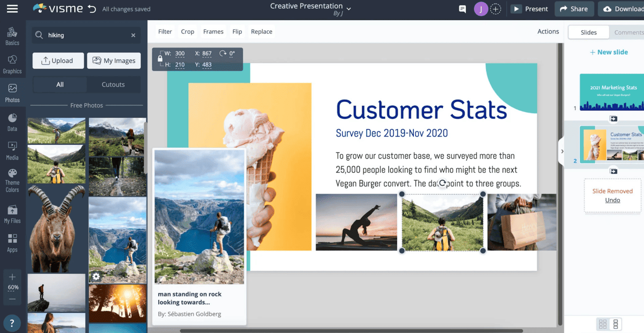
Task: Switch to grid view of slides
Action: pyautogui.click(x=603, y=324)
